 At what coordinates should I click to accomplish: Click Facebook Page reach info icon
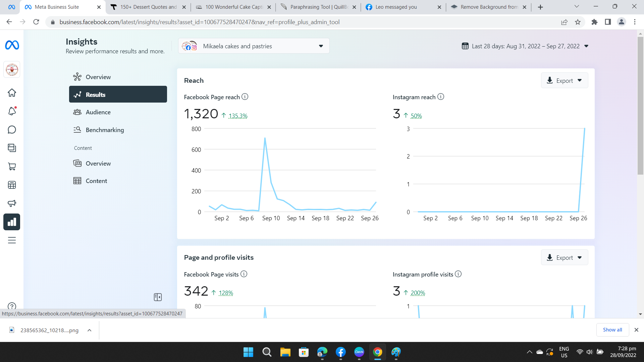point(245,97)
